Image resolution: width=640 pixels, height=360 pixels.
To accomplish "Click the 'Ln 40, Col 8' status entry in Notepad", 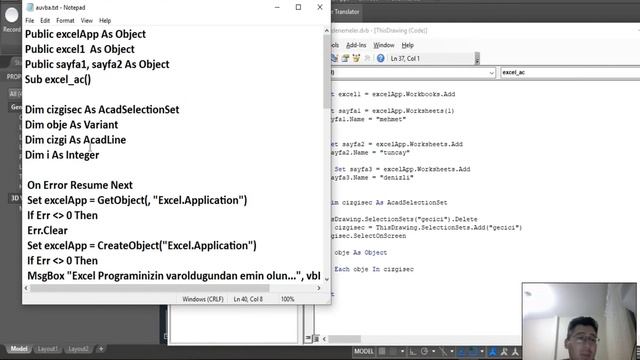I will coord(248,299).
